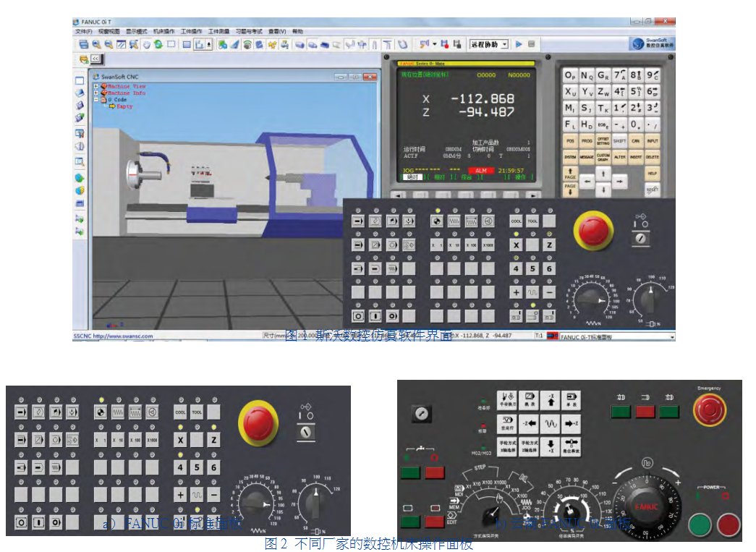
Task: Click the cursor right arrow key
Action: pos(619,182)
